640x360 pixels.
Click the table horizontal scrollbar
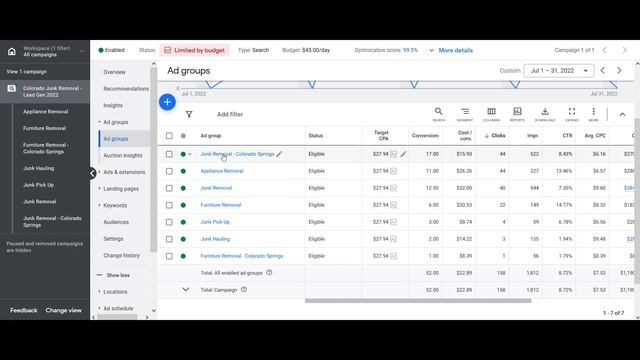click(x=418, y=301)
